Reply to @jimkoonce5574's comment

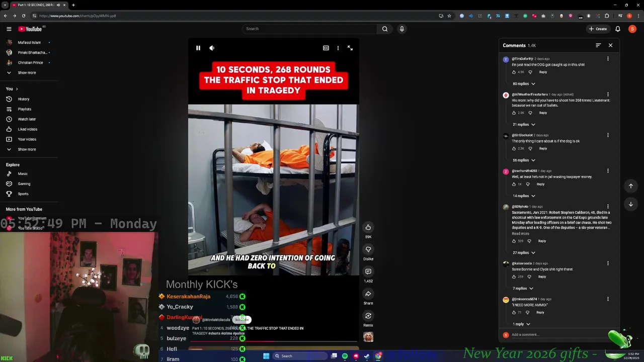(540, 312)
